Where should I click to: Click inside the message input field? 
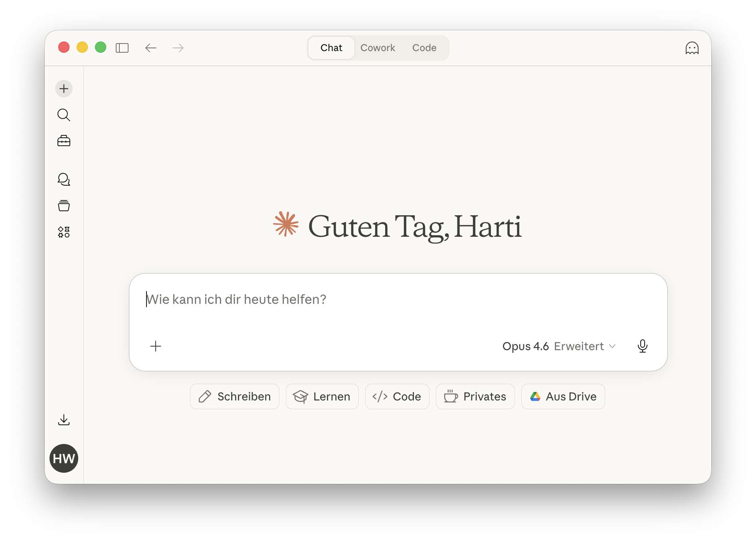click(x=359, y=299)
